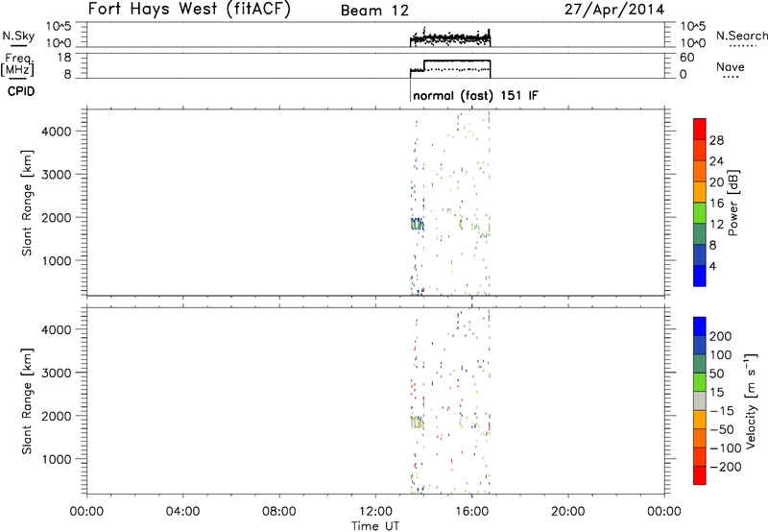Click velocity colorbar value '200'

[x=721, y=336]
